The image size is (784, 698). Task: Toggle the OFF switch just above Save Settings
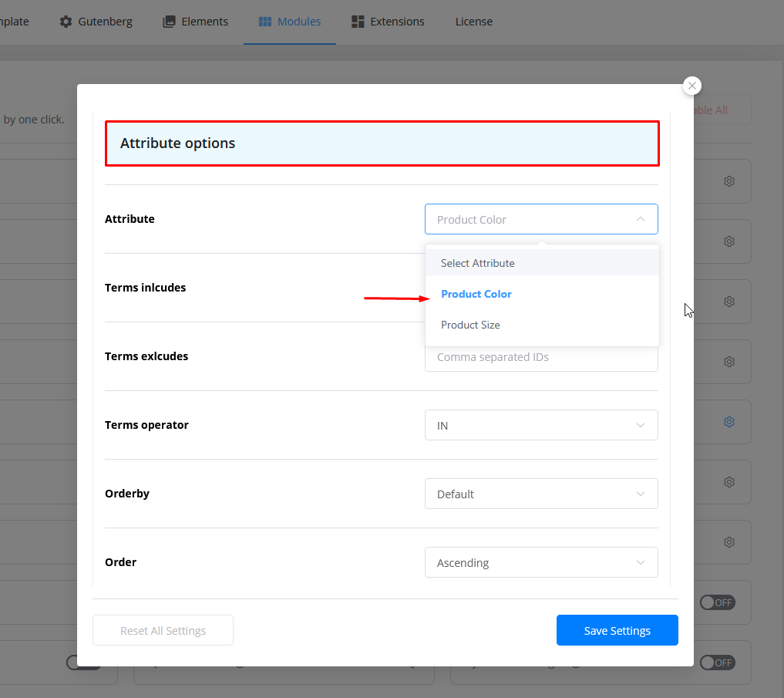click(717, 602)
